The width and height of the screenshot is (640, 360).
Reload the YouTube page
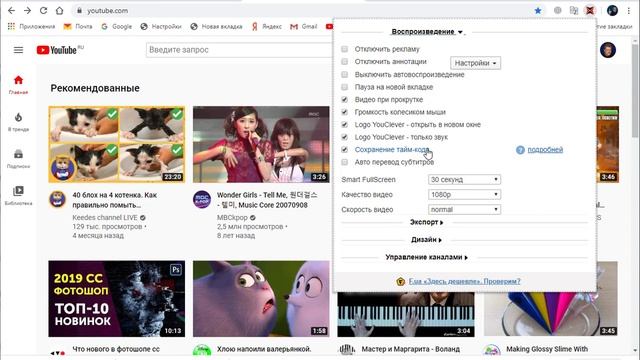(x=43, y=11)
